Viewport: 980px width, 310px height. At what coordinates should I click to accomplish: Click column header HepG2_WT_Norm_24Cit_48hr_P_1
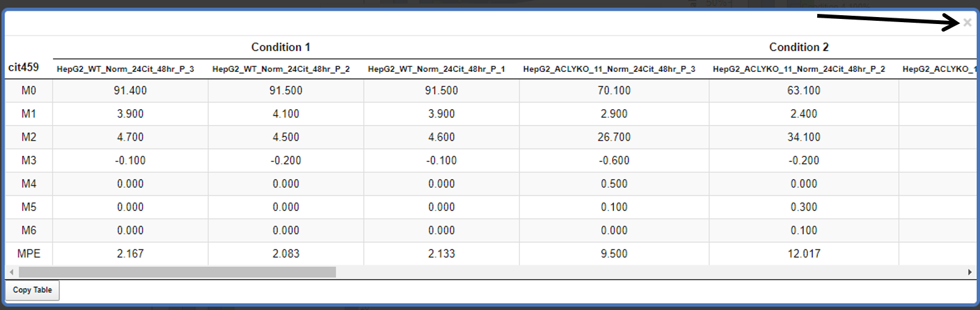(x=437, y=69)
